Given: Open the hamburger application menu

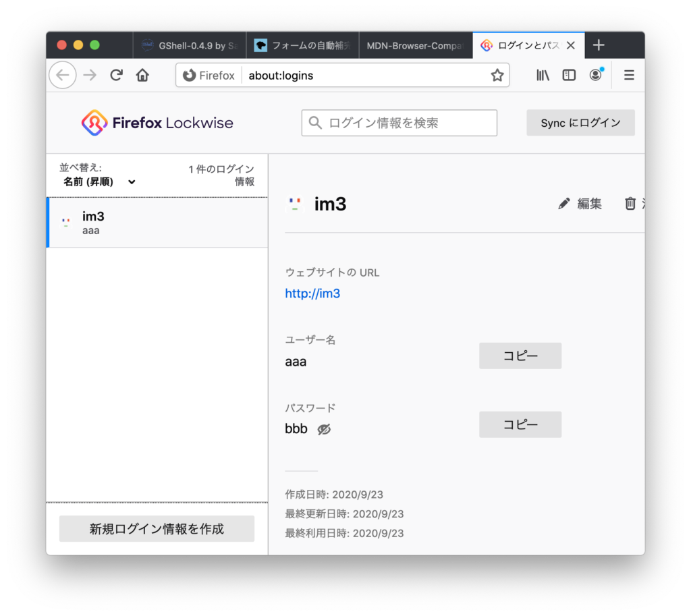Looking at the screenshot, I should point(629,75).
